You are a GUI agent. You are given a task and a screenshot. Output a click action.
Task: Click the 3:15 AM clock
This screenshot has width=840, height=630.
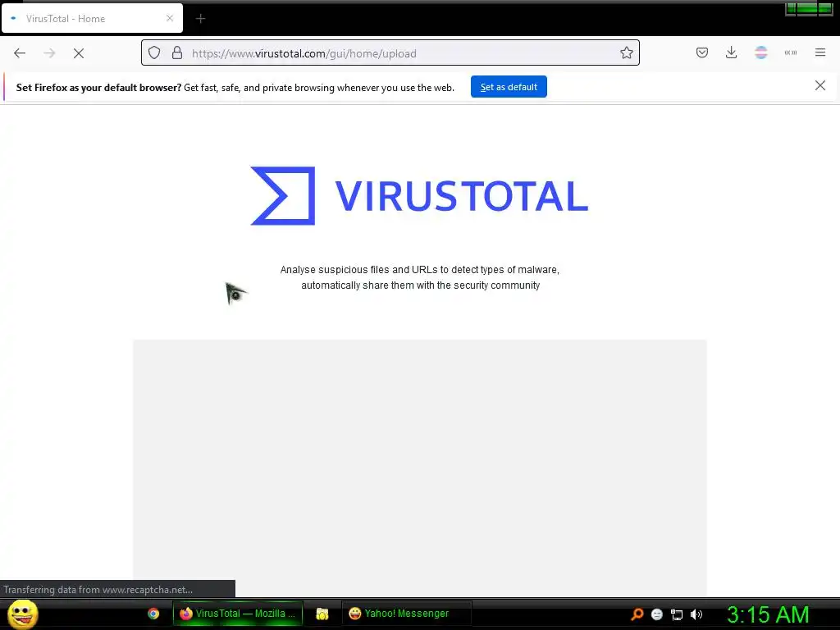pos(768,614)
